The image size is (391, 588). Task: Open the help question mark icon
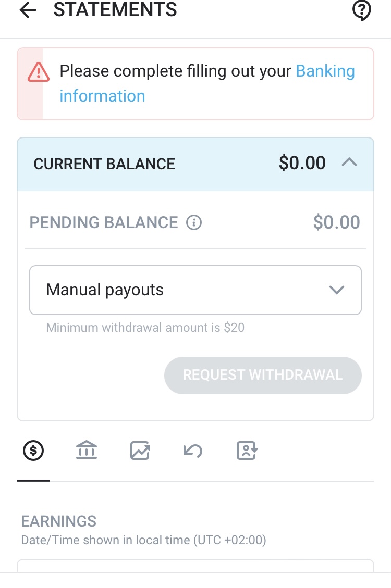[362, 10]
